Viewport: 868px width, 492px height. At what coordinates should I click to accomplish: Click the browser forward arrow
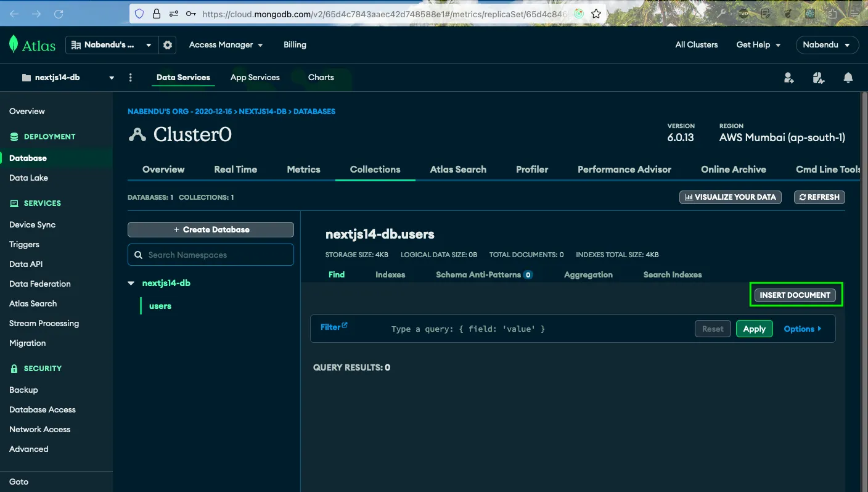coord(36,14)
